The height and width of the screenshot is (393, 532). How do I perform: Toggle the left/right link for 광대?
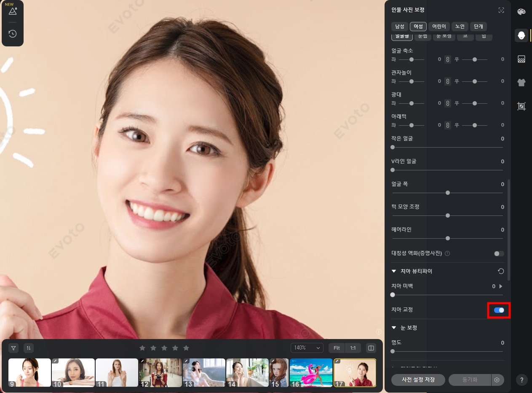click(448, 103)
